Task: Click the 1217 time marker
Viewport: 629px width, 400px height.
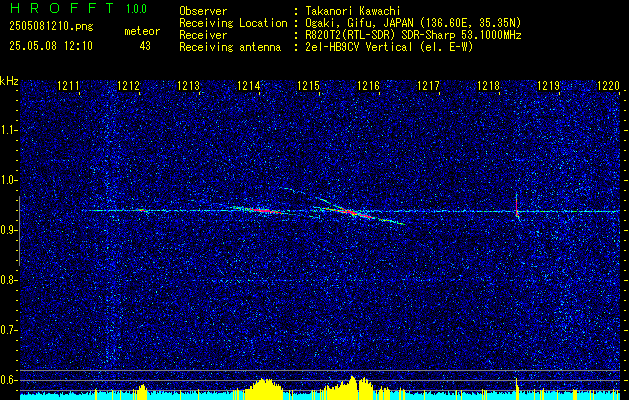Action: coord(428,85)
